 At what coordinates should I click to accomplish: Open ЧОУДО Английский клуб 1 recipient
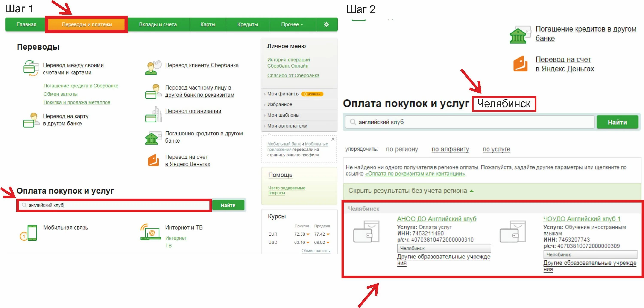click(x=582, y=219)
